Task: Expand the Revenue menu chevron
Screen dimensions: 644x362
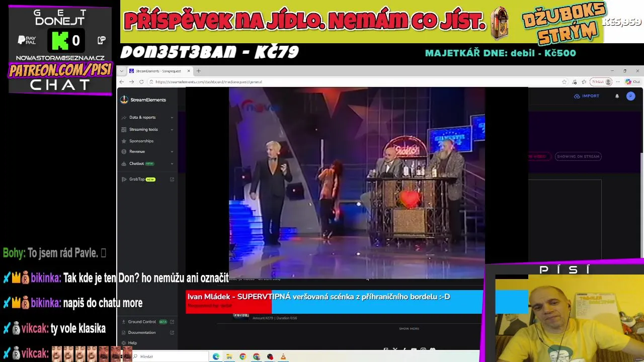Action: click(172, 151)
